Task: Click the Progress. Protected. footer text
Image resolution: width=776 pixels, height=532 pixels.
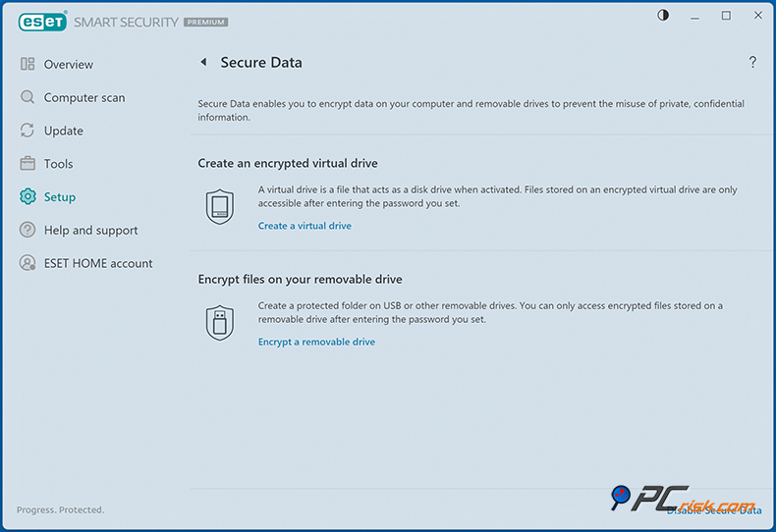Action: click(x=60, y=509)
